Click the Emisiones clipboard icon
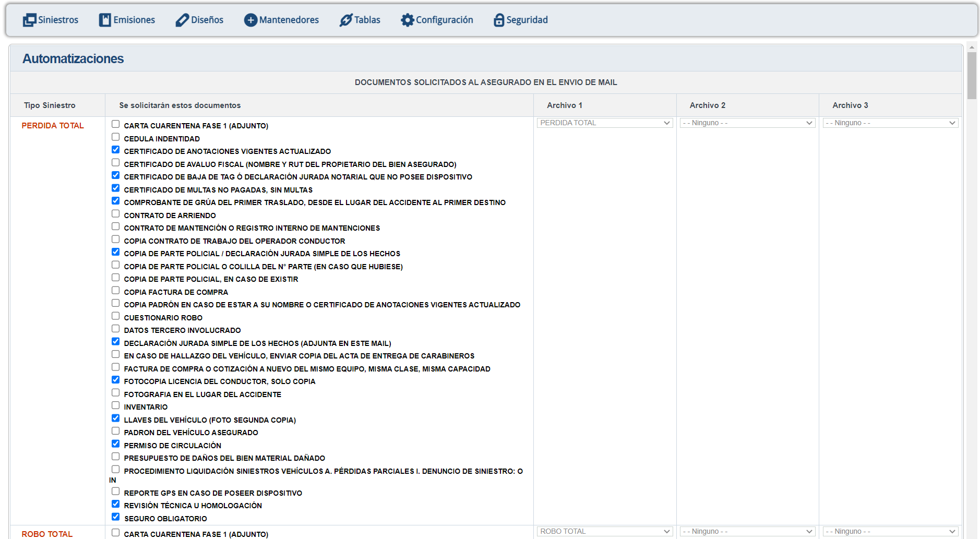The height and width of the screenshot is (539, 980). tap(105, 20)
